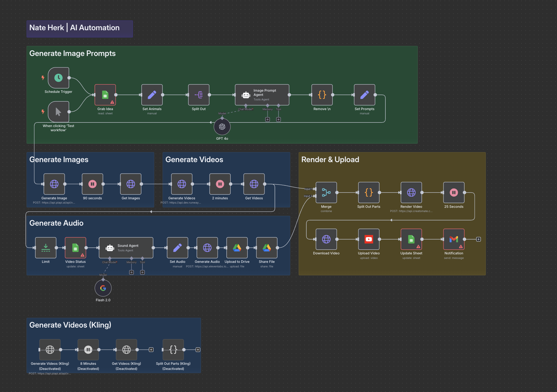Viewport: 557px width, 392px height.
Task: Open the GPT 4o model node
Action: coord(222,127)
